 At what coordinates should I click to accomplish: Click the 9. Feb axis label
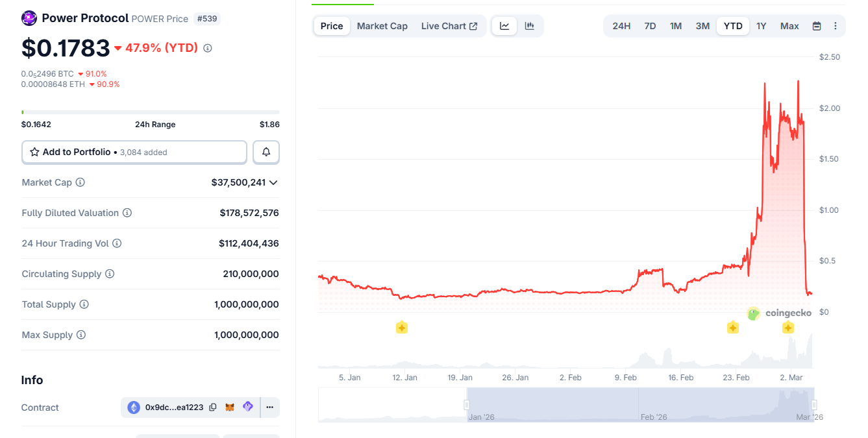[625, 377]
